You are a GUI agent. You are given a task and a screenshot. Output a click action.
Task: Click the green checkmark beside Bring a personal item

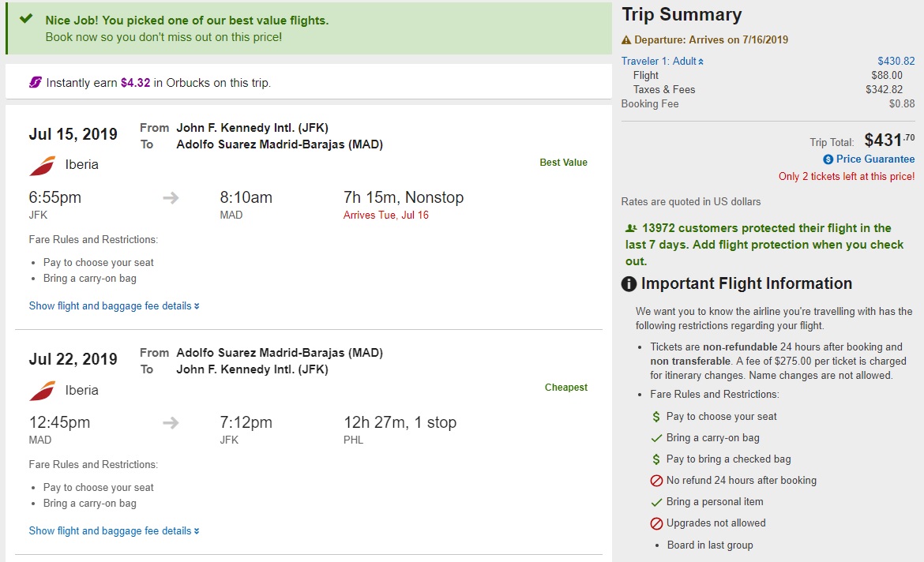click(656, 502)
